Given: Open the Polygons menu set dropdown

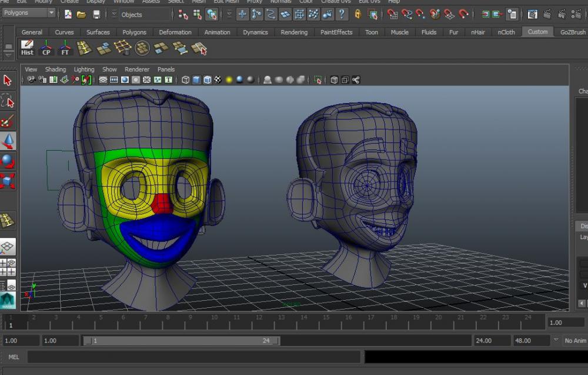Looking at the screenshot, I should (x=29, y=13).
